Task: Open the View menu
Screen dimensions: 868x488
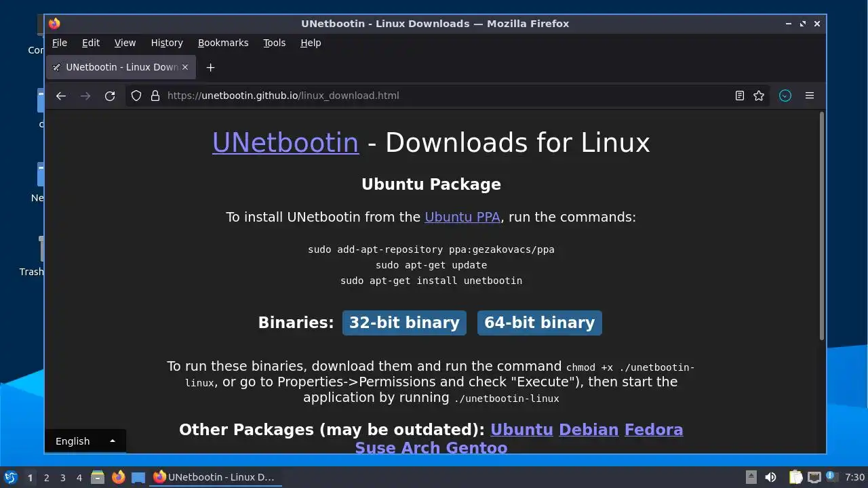Action: pos(125,43)
